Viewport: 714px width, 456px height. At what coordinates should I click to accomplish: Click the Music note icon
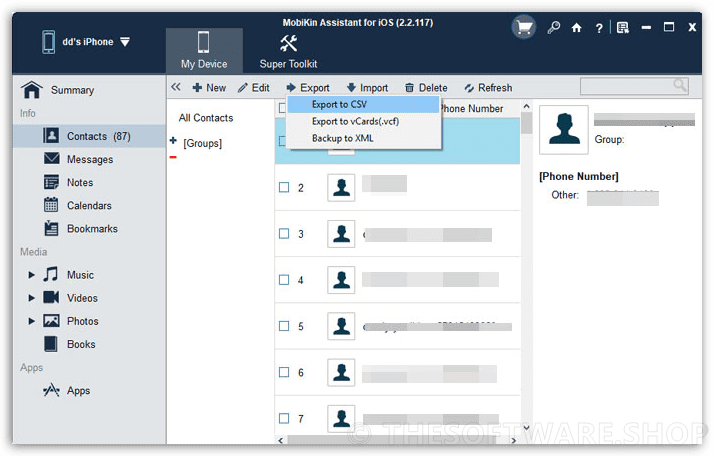51,274
